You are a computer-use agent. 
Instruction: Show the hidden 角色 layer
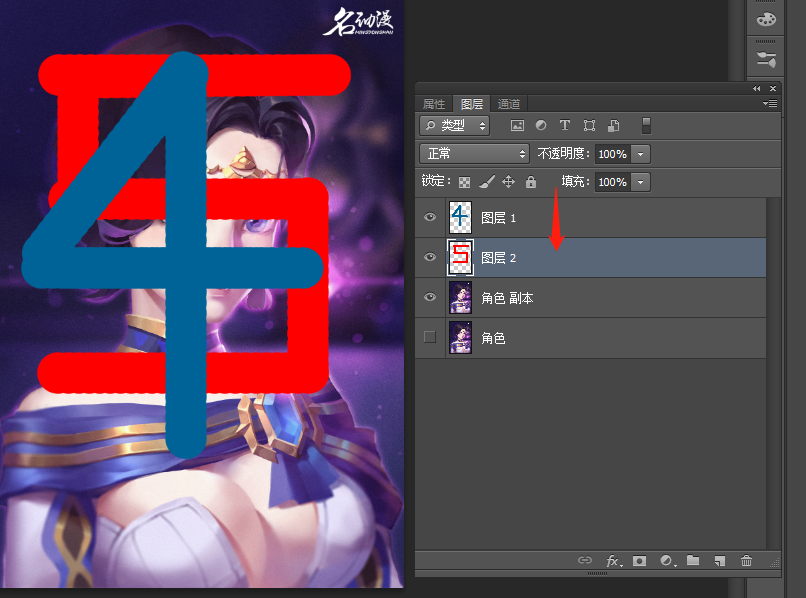coord(430,338)
